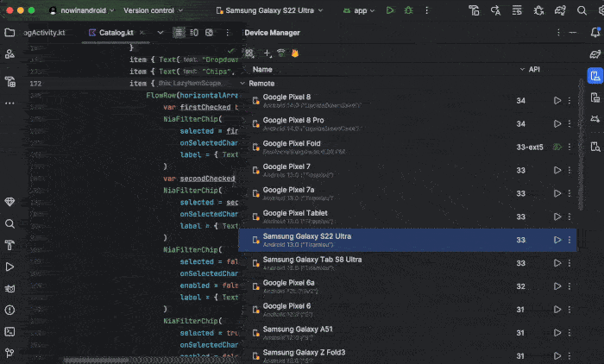Image resolution: width=604 pixels, height=364 pixels.
Task: Open actions menu for Google Pixel Tablet
Action: [569, 217]
